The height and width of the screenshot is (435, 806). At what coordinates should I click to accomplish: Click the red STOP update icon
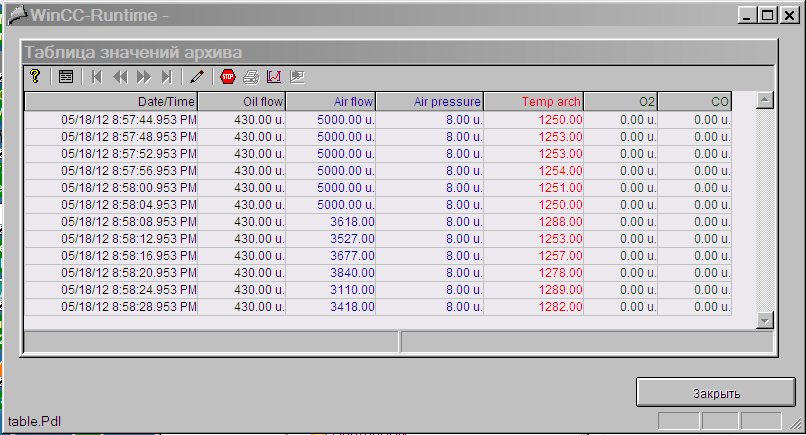pos(228,77)
